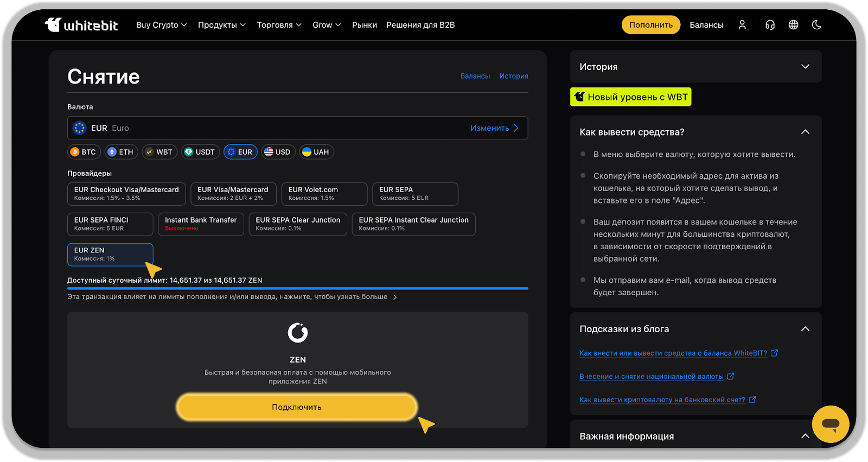Select the EUR SEPA provider option
This screenshot has width=868, height=462.
click(x=415, y=194)
